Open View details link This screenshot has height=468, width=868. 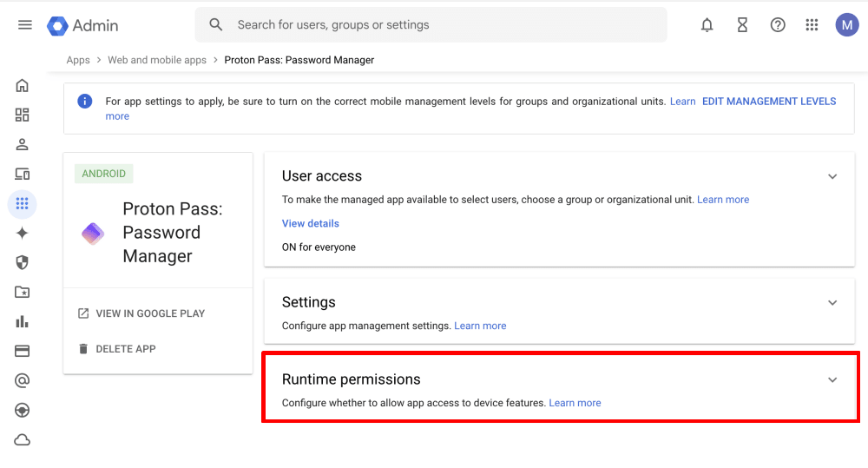click(x=311, y=224)
